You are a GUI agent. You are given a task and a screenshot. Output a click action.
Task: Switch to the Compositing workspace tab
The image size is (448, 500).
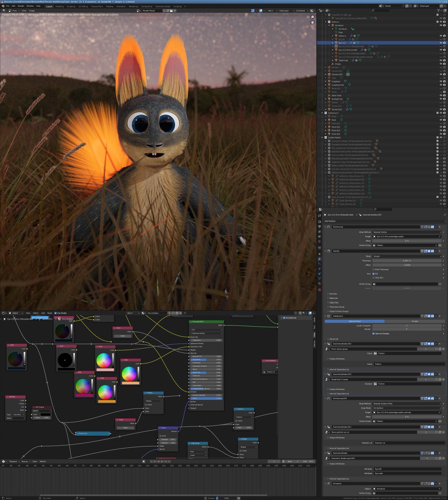coord(147,6)
